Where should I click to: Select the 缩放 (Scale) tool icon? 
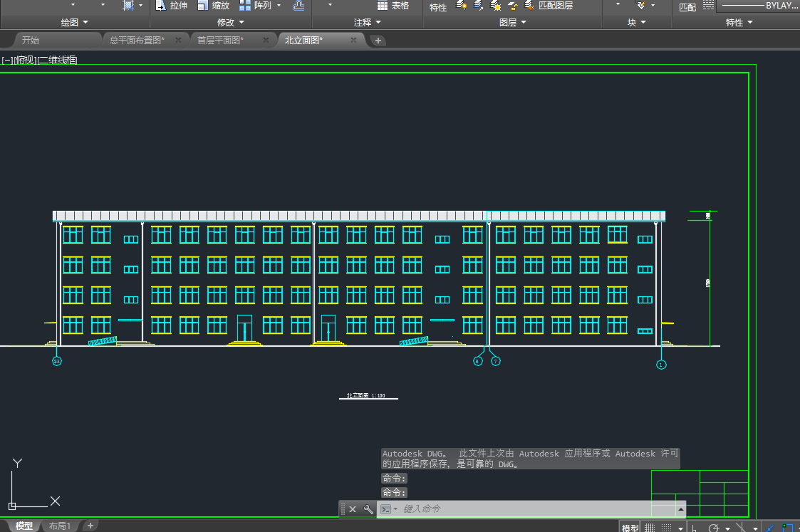coord(203,6)
